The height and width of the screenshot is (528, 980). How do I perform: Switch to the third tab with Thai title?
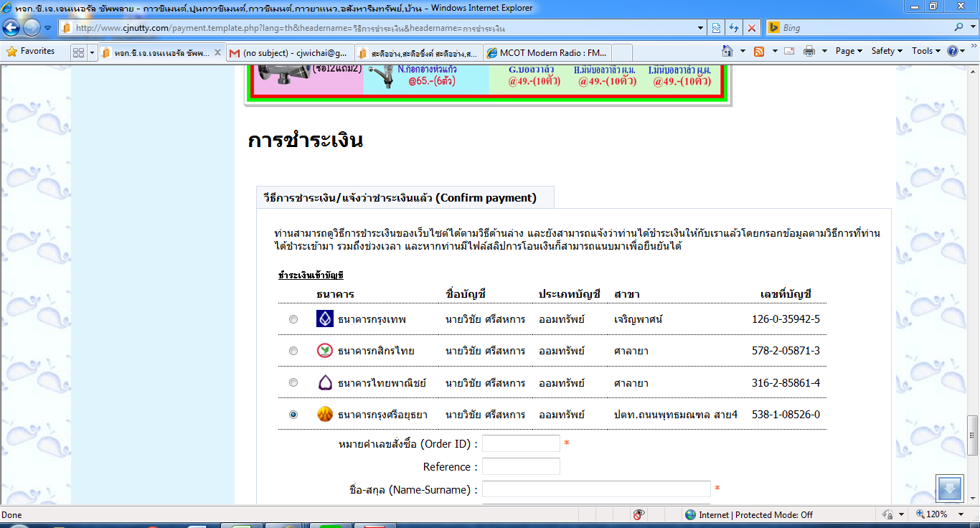coord(418,52)
